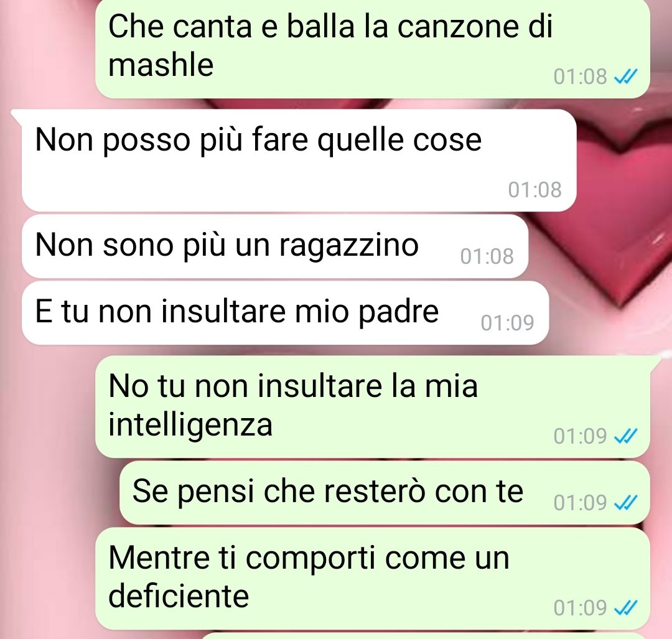Viewport: 672px width, 639px height.
Task: Select the 'No tu non insultare la mia intelligenza' bubble
Action: point(373,407)
